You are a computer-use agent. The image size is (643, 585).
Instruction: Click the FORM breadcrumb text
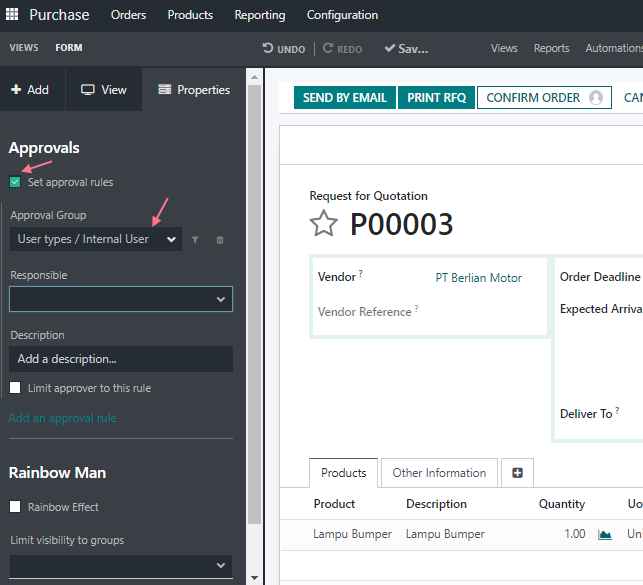tap(69, 48)
